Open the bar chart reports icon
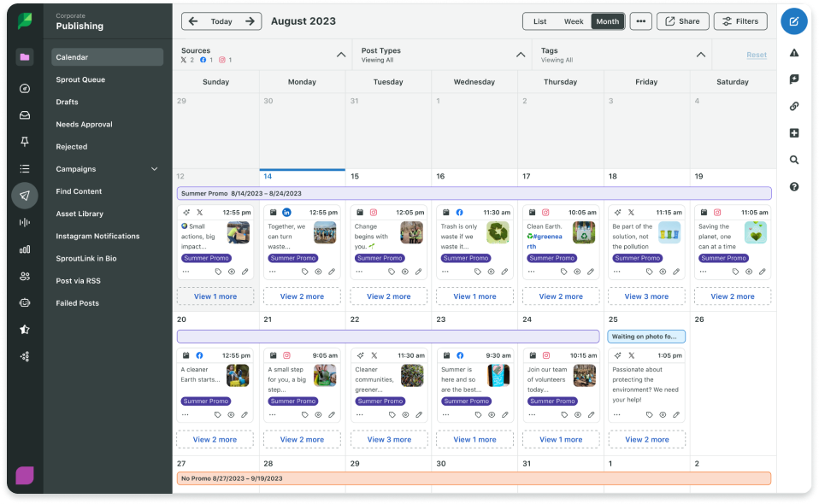Image resolution: width=819 pixels, height=504 pixels. [x=25, y=249]
